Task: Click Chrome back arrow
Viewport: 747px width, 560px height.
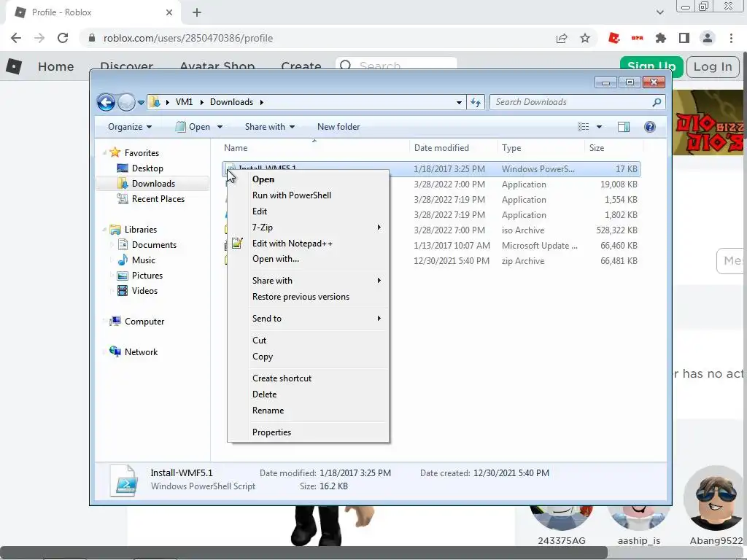Action: tap(16, 38)
